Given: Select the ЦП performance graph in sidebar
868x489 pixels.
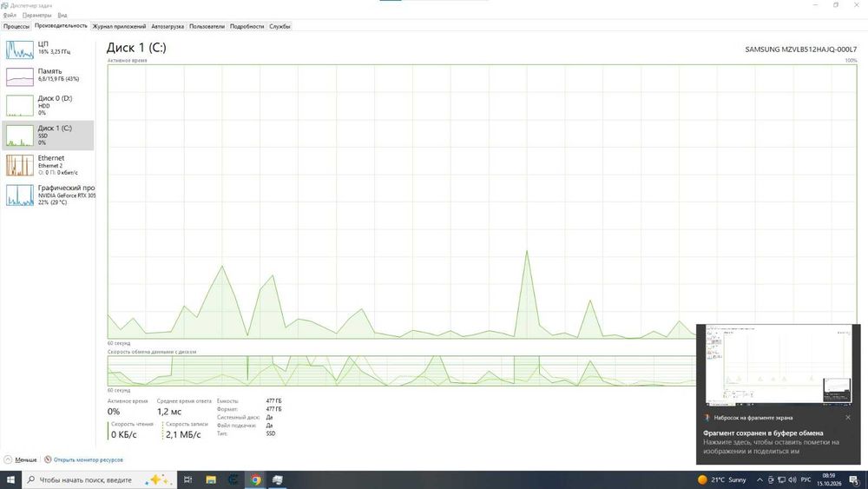Looking at the screenshot, I should click(20, 50).
